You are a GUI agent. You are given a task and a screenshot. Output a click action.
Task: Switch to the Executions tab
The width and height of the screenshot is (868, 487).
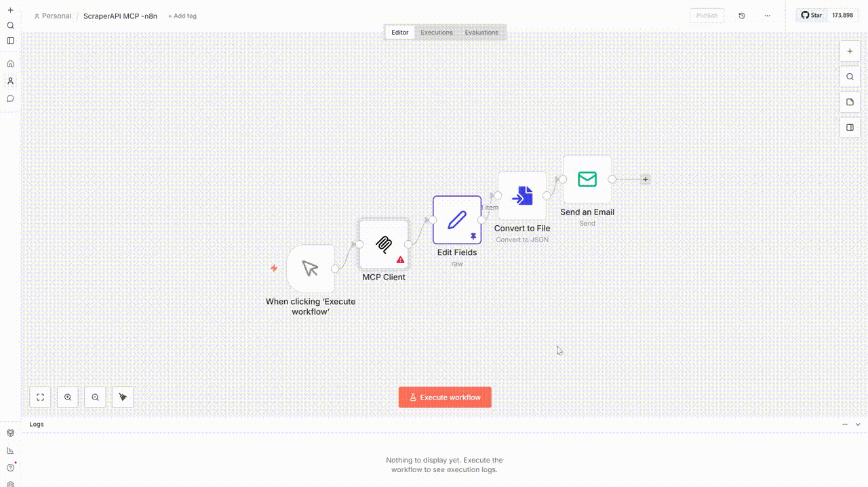pyautogui.click(x=436, y=33)
